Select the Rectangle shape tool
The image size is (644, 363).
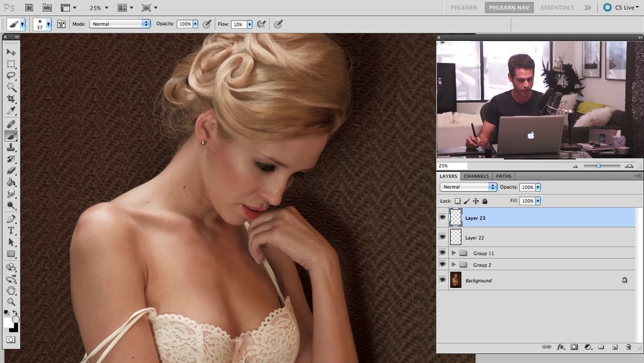[11, 255]
